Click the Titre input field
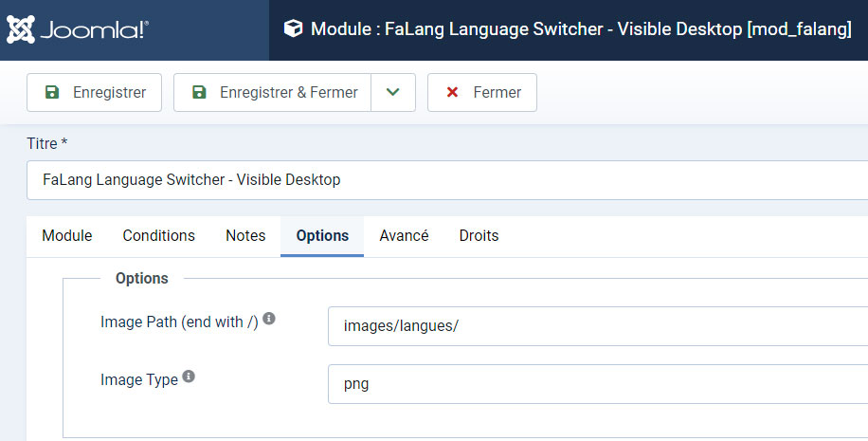 tap(447, 180)
